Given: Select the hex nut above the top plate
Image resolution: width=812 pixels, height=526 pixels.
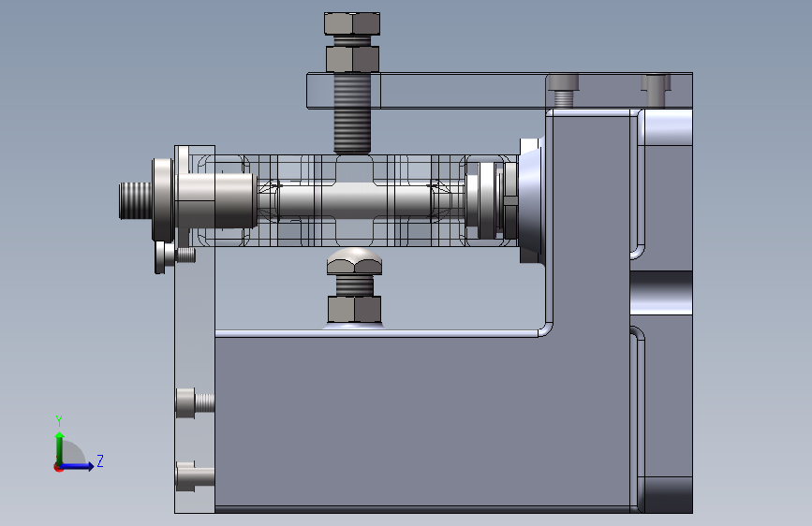Looking at the screenshot, I should tap(353, 59).
